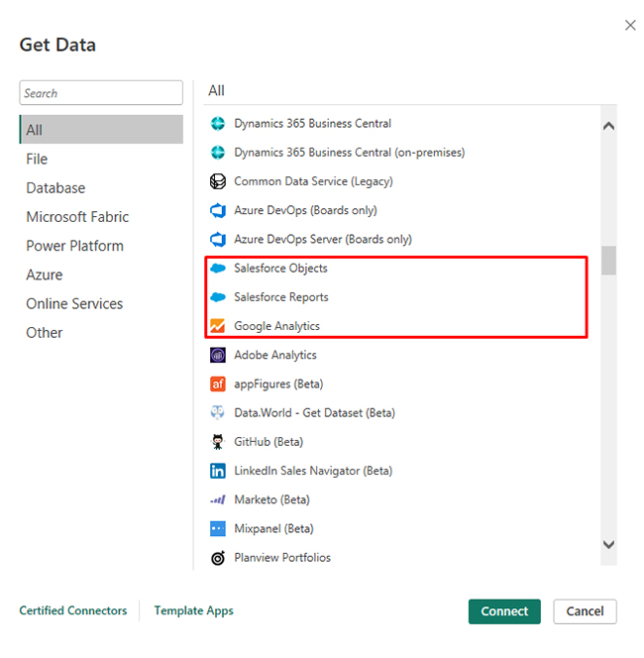Click the Salesforce Reports cloud icon
The width and height of the screenshot is (644, 658).
(217, 297)
